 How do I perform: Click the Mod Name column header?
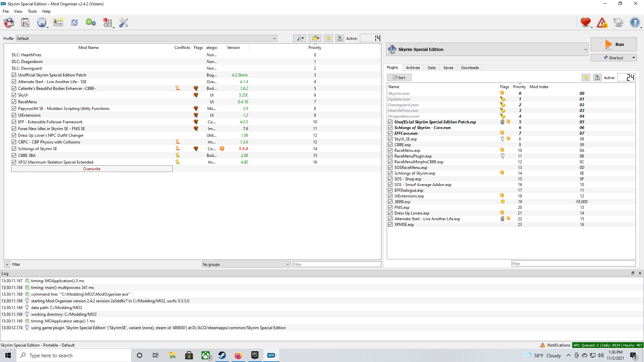click(89, 48)
